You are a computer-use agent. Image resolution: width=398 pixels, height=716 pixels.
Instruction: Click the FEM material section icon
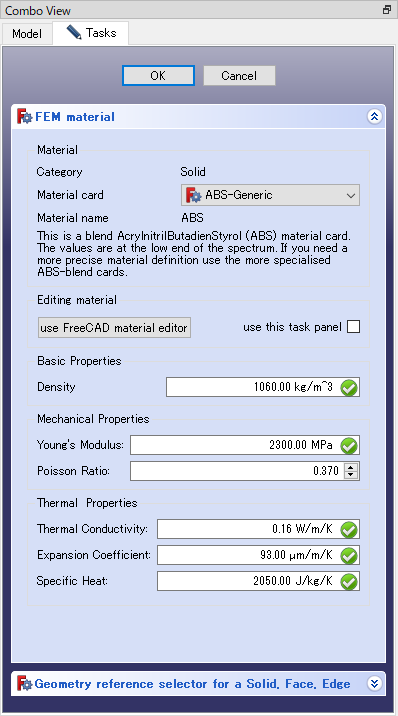[25, 116]
